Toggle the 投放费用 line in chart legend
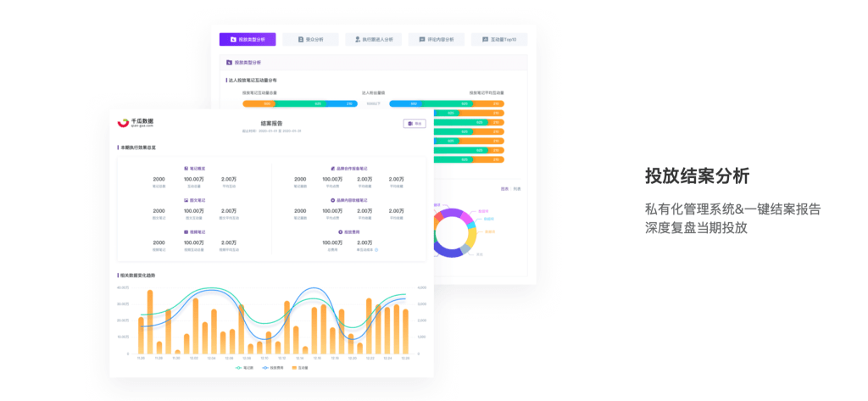Image resolution: width=868 pixels, height=401 pixels. (x=271, y=368)
